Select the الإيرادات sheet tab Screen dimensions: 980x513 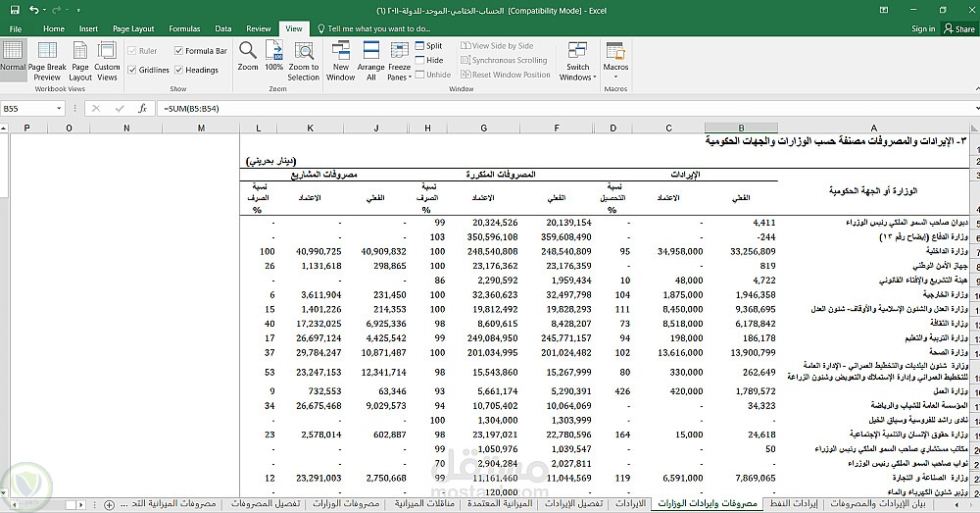pos(630,503)
